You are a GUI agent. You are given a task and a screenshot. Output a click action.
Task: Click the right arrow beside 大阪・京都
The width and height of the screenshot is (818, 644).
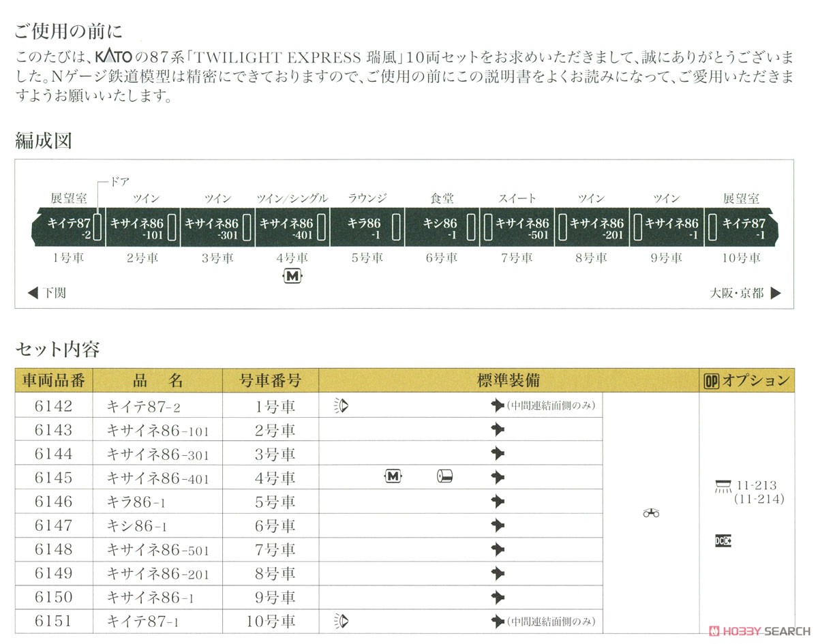[776, 294]
